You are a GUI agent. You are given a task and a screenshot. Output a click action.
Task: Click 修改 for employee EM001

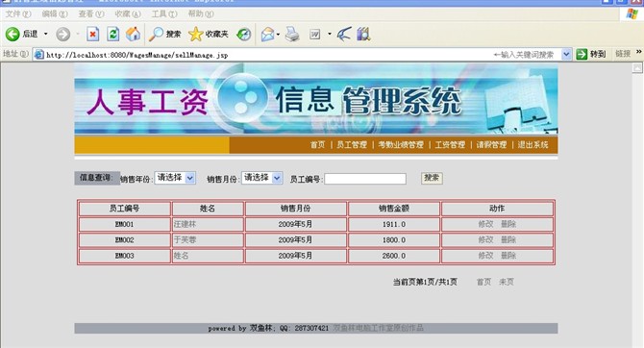[x=485, y=224]
